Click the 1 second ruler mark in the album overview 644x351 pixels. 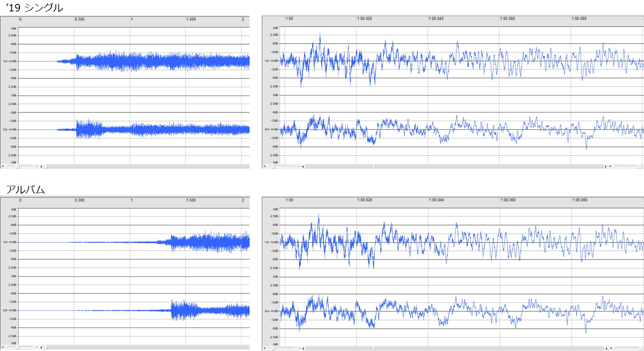[x=131, y=200]
